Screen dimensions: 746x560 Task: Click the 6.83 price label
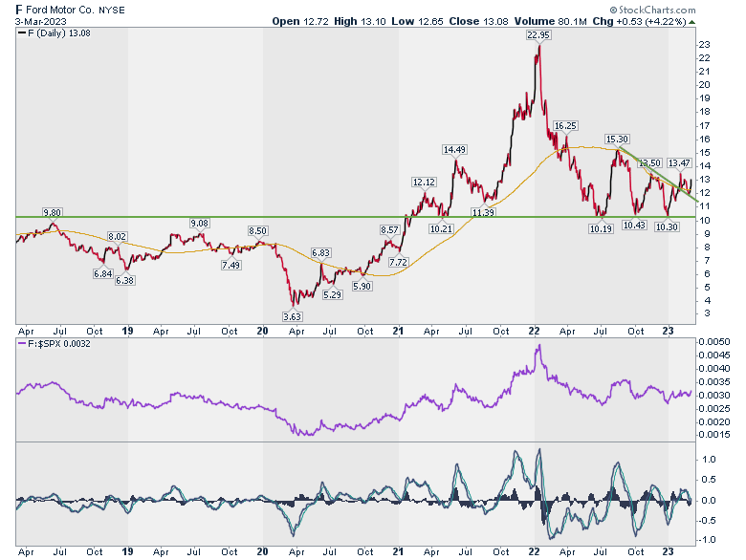point(320,253)
